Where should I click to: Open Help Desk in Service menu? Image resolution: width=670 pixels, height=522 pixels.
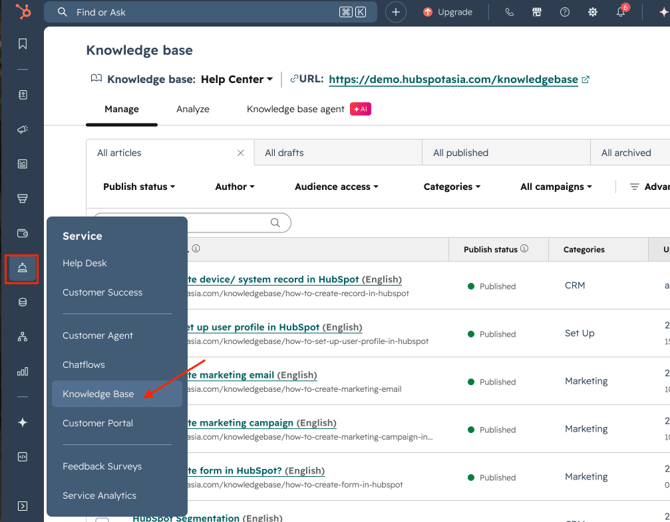click(x=85, y=263)
